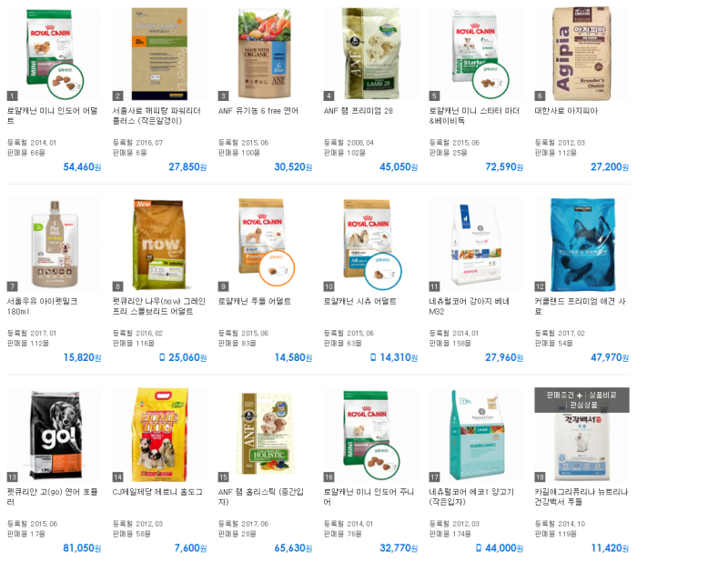This screenshot has width=728, height=561.
Task: Click the 7,600원 price for 홈도그
Action: (x=190, y=548)
